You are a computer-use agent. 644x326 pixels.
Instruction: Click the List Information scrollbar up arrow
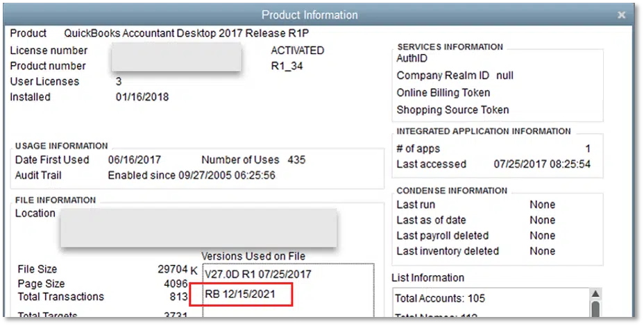point(595,293)
